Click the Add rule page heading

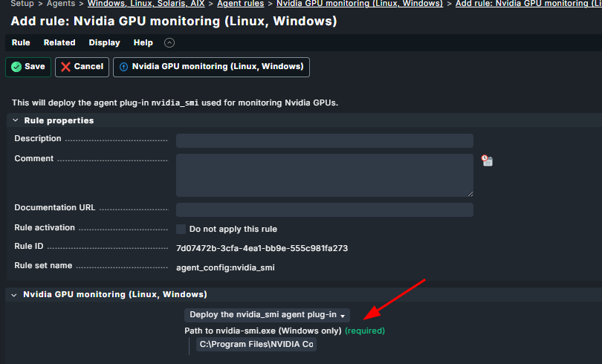[174, 21]
